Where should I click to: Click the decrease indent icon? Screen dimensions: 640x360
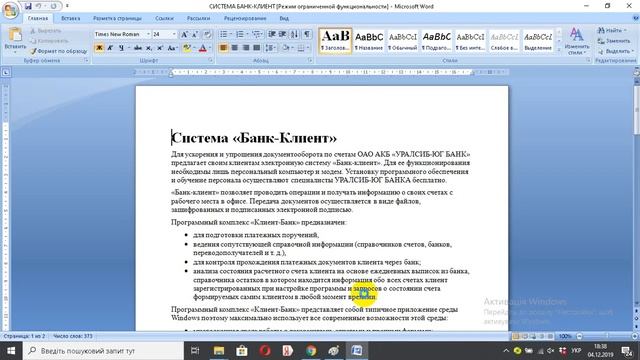click(272, 34)
